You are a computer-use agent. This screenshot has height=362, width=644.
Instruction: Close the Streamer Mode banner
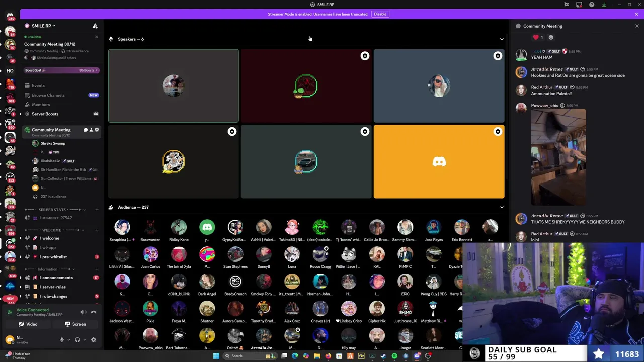click(636, 14)
